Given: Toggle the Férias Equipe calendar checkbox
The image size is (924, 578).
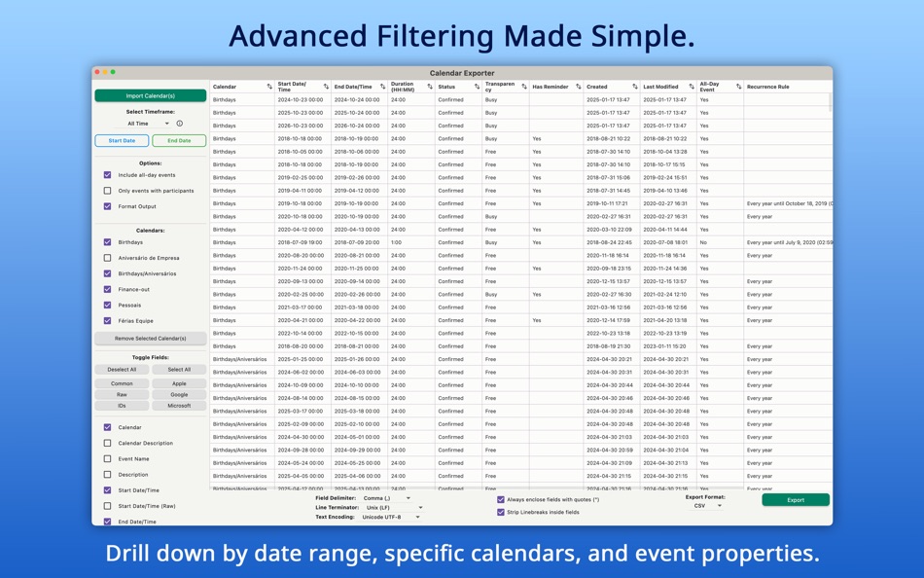Looking at the screenshot, I should coord(107,321).
